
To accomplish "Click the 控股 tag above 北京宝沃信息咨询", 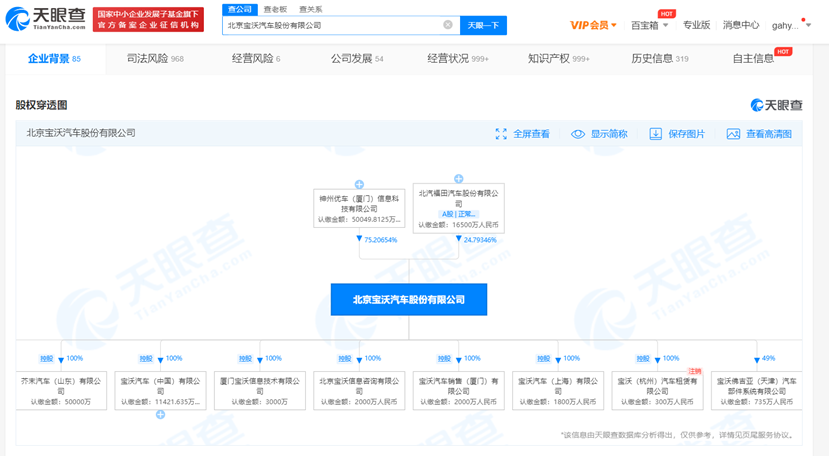I will (345, 358).
